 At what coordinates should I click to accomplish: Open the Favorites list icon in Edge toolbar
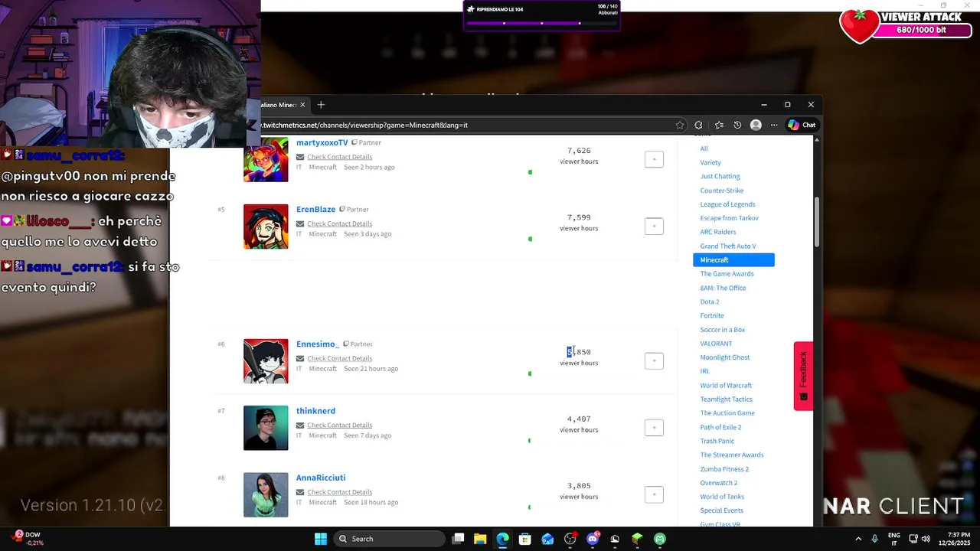718,125
